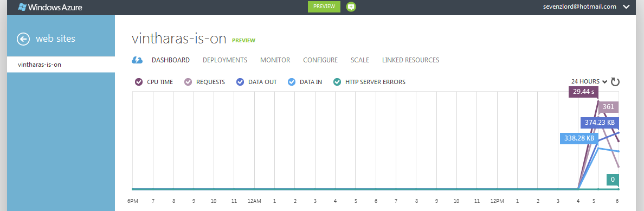Open the LINKED RESOURCES tab
644x211 pixels.
tap(411, 60)
